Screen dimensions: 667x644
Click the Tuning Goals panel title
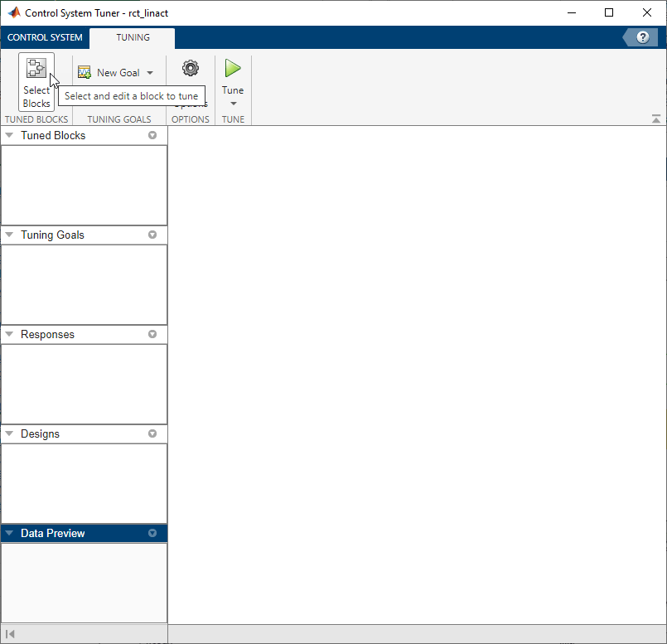pyautogui.click(x=52, y=235)
